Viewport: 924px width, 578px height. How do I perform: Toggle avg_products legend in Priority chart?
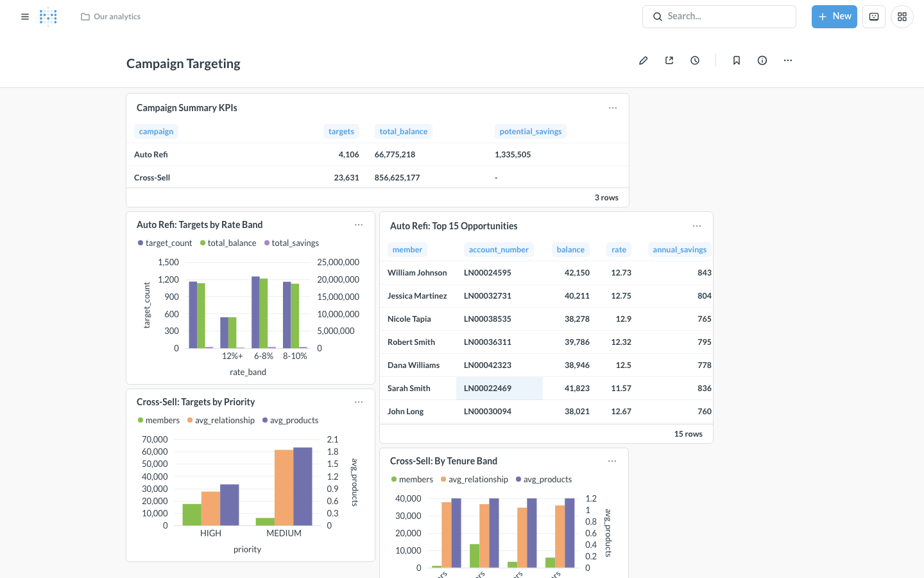click(290, 420)
